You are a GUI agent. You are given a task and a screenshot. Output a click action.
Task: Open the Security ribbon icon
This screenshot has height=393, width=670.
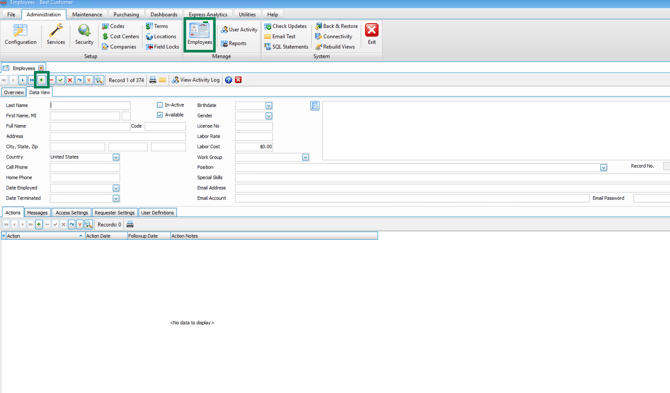click(x=84, y=34)
